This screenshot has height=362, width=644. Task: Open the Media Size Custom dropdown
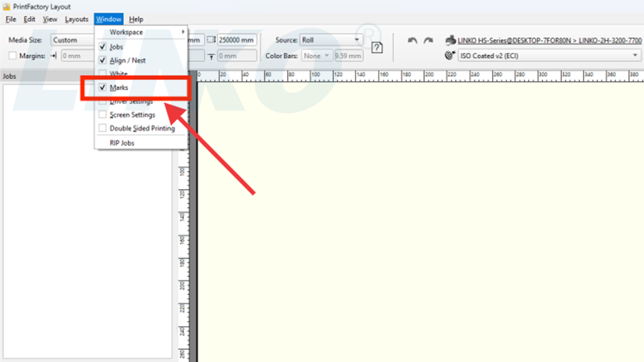[x=73, y=40]
